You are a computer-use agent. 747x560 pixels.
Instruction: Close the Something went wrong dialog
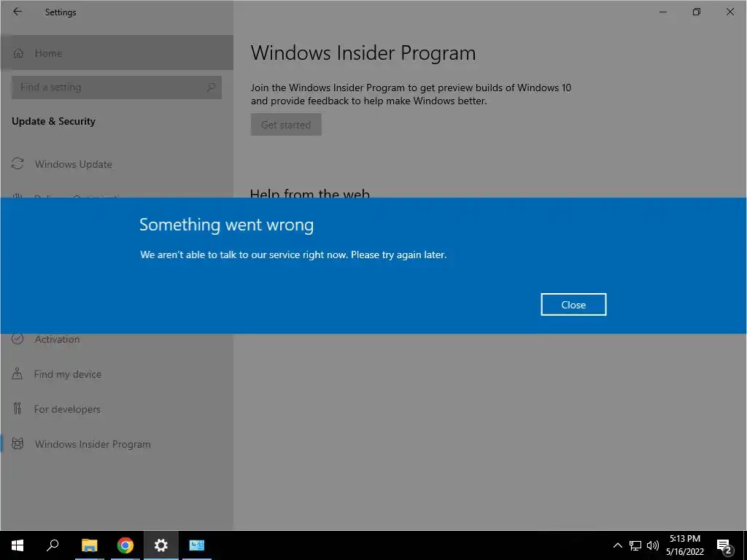coord(573,304)
